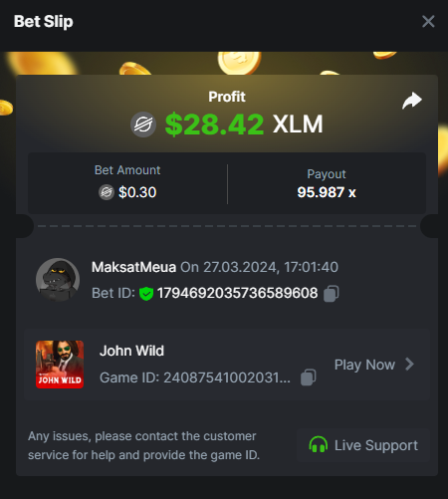
Task: Copy the Bet ID number
Action: 331,294
